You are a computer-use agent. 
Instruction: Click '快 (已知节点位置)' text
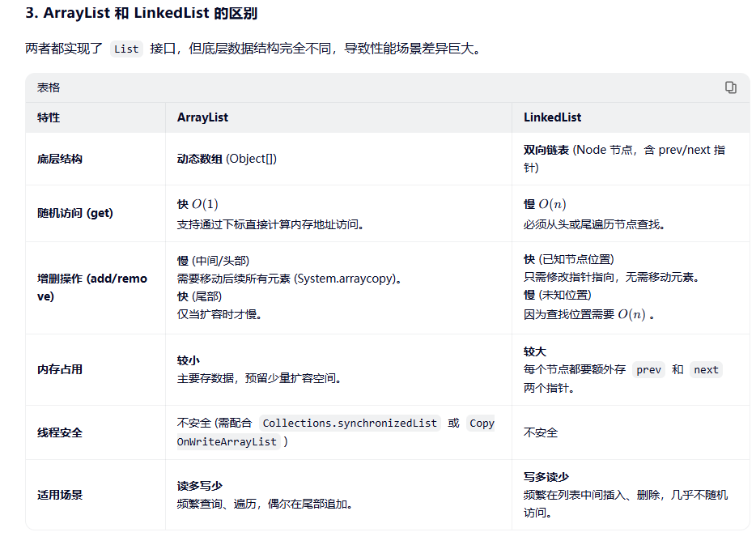(x=569, y=259)
